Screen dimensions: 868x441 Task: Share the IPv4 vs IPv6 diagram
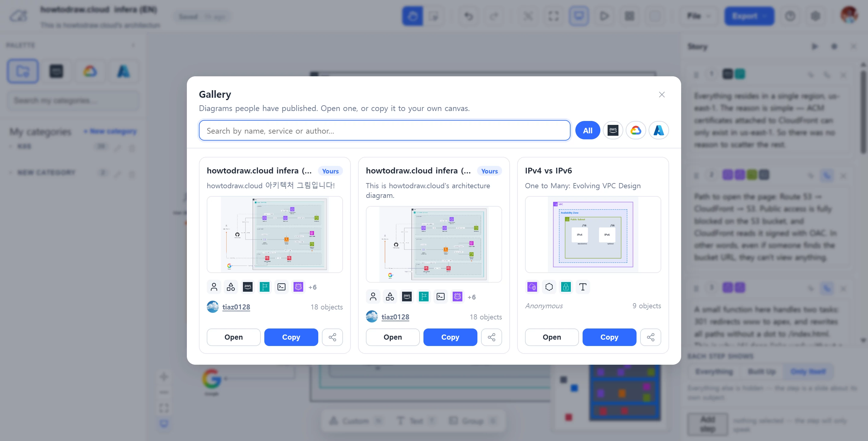[650, 337]
